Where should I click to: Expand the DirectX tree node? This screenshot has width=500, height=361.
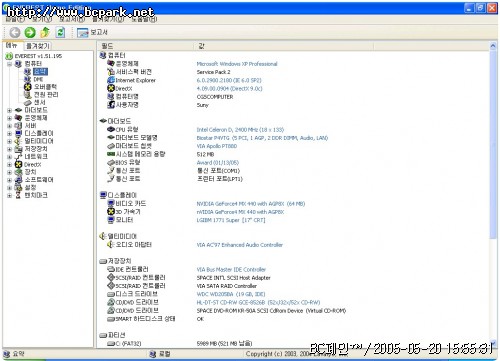click(x=9, y=165)
